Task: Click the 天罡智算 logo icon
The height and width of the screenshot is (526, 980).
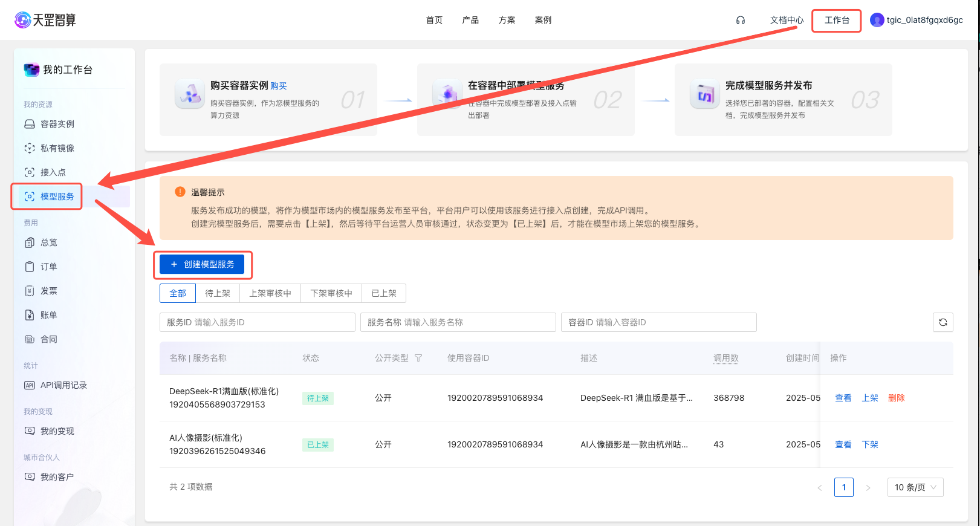Action: pyautogui.click(x=22, y=20)
